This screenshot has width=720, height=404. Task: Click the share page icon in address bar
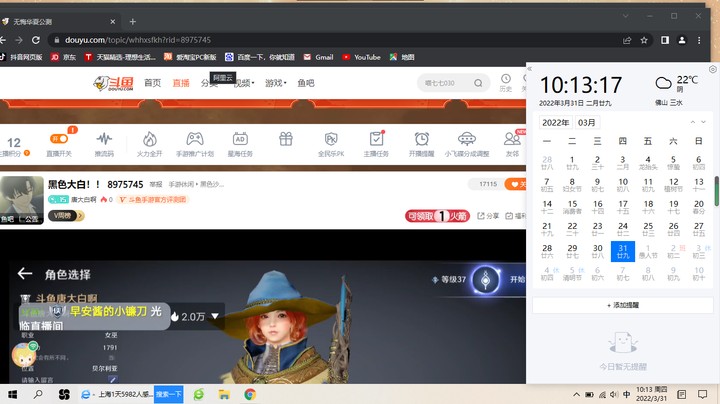[x=627, y=40]
